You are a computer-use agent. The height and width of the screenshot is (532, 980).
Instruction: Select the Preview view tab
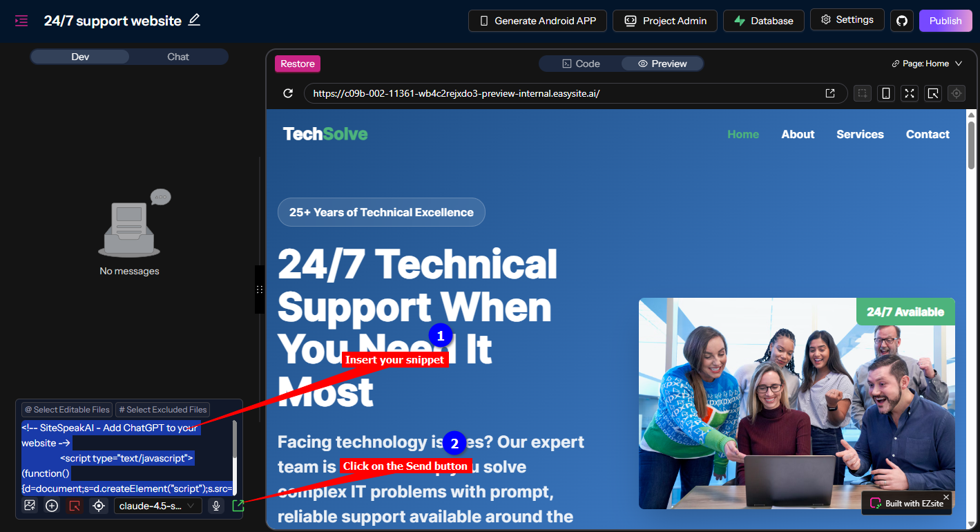coord(662,64)
